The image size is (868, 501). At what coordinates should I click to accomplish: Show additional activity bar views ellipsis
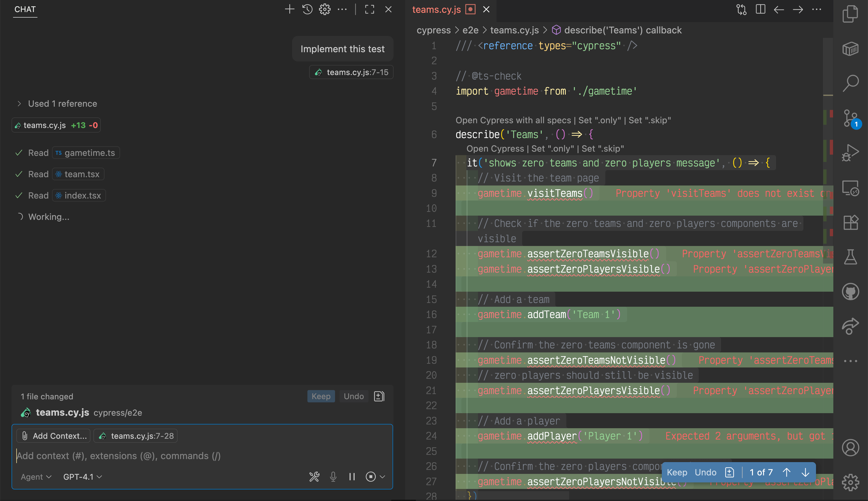[x=850, y=361]
